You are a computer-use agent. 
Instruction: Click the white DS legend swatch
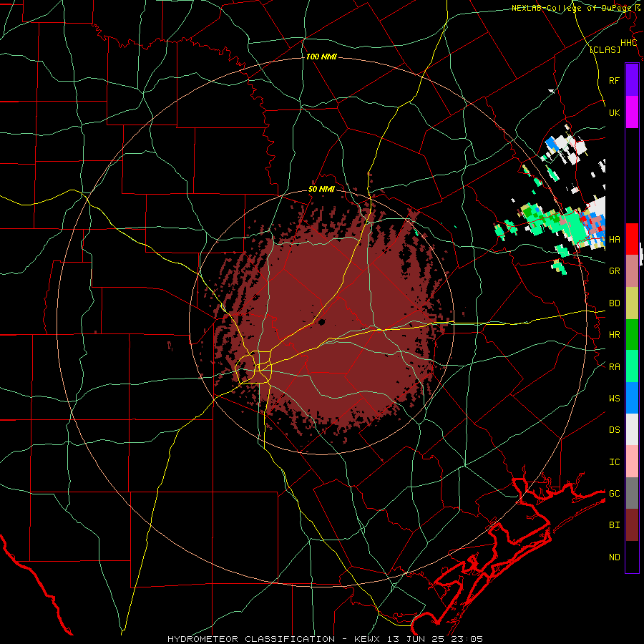(632, 429)
